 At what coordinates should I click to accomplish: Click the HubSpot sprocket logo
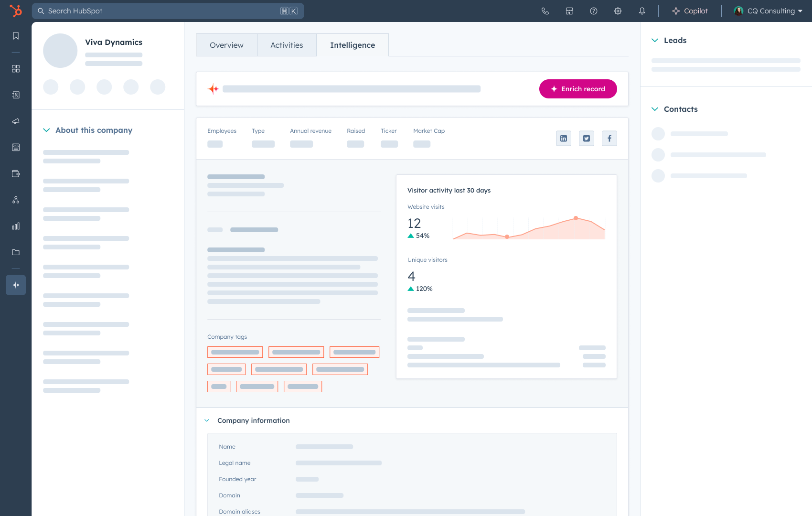16,11
